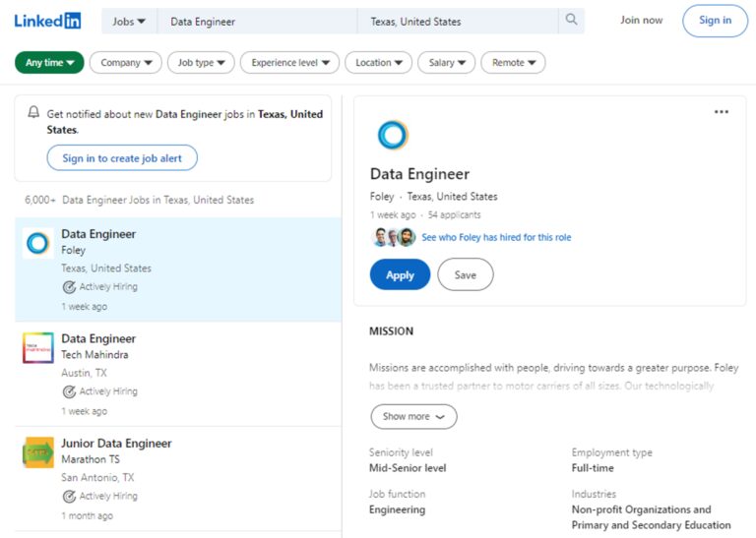This screenshot has width=756, height=538.
Task: Click Sign in to create job alert
Action: pyautogui.click(x=122, y=158)
